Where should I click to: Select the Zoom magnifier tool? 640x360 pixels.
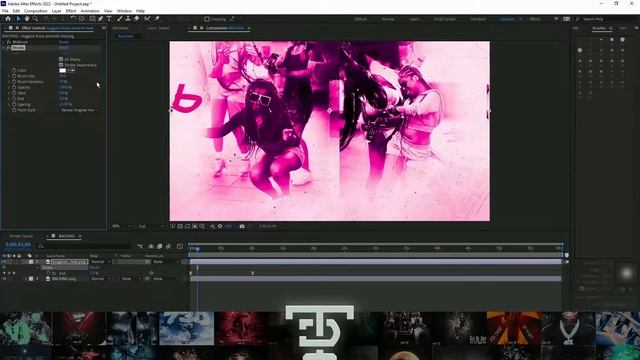(36, 19)
